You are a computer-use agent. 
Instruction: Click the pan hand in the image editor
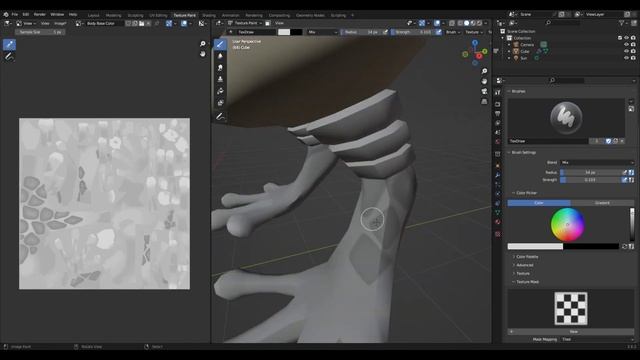pos(203,53)
